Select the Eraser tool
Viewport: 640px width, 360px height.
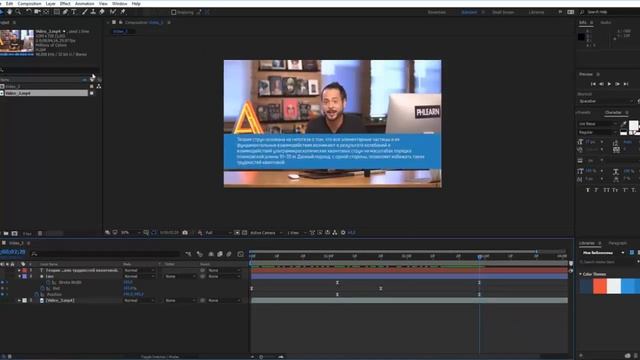click(102, 12)
